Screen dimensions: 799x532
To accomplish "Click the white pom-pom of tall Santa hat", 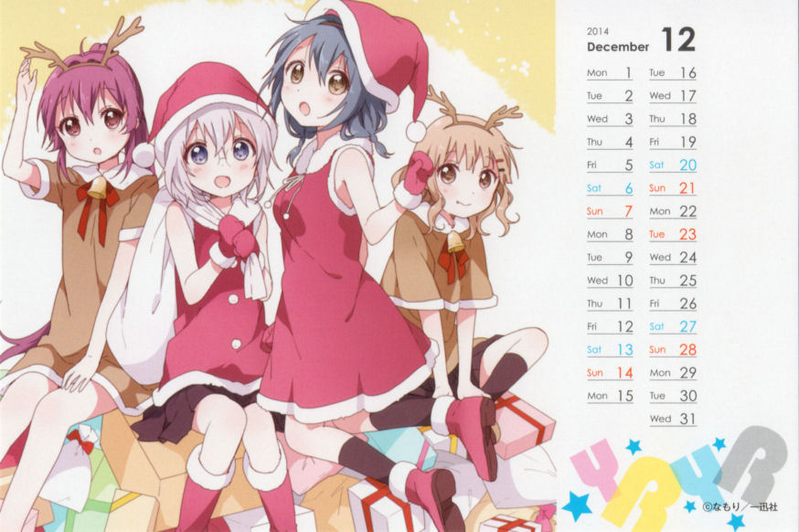I will pos(416,131).
